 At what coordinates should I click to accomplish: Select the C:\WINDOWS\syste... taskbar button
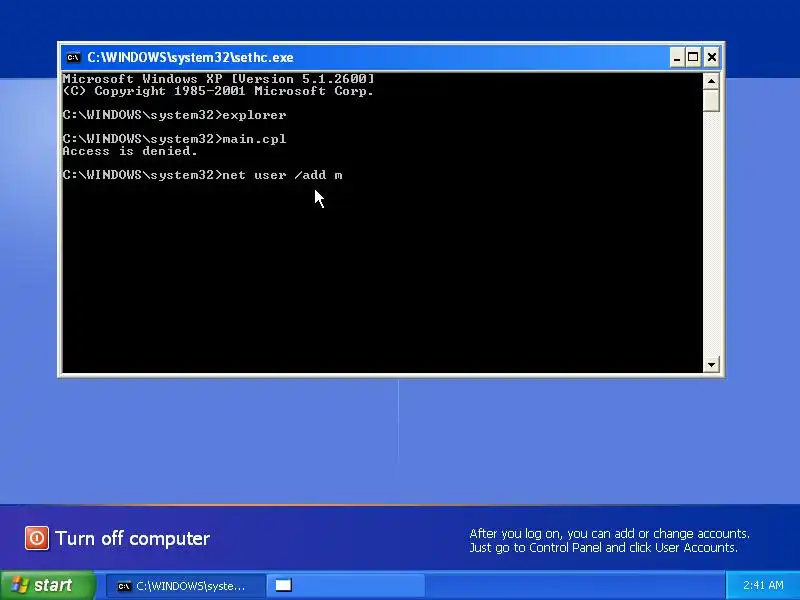186,586
